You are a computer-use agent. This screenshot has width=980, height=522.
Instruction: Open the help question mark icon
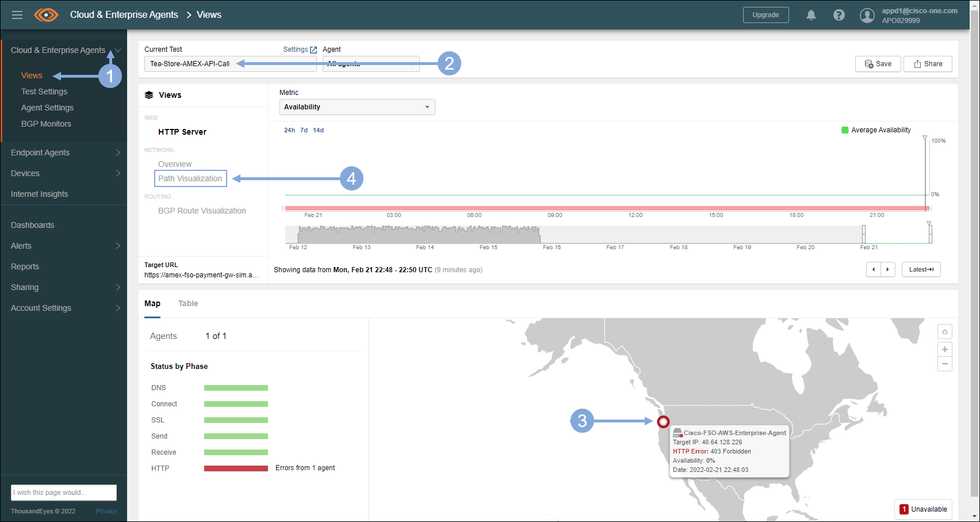[x=839, y=15]
